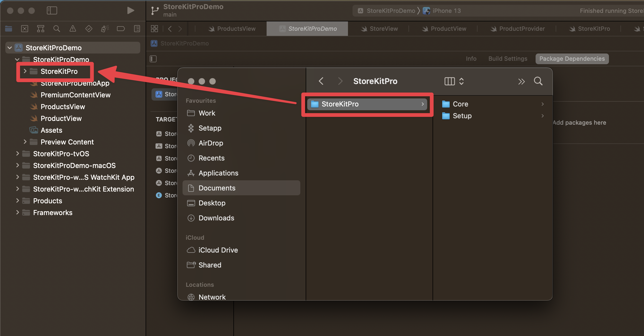Switch to the StoreView tab
Viewport: 644px width, 336px height.
tap(379, 29)
